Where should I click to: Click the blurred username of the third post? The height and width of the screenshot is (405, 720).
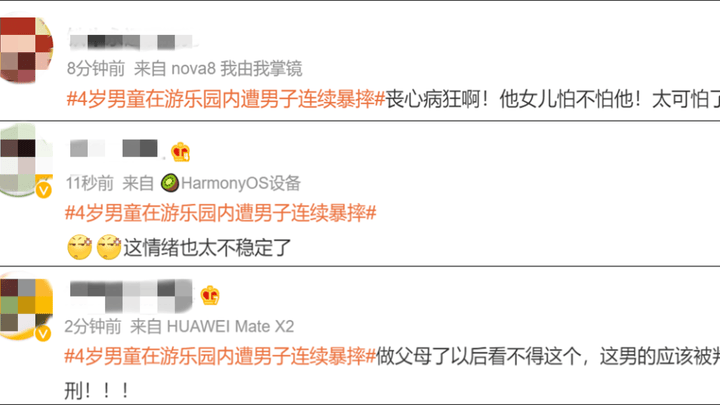[131, 295]
